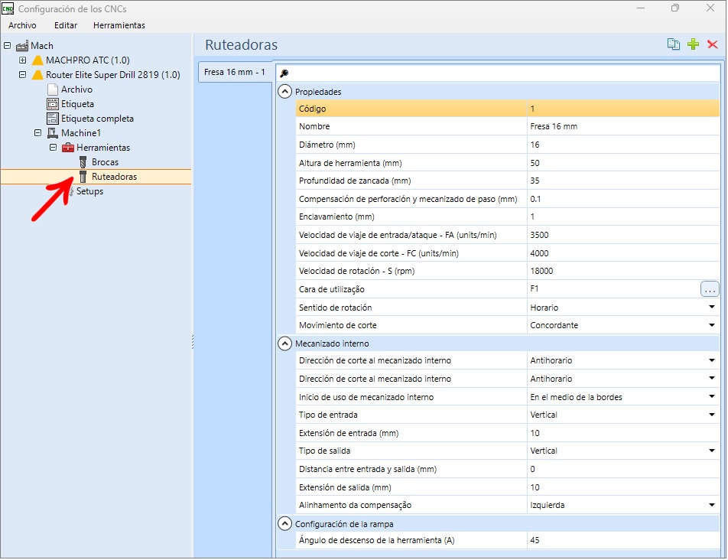Edit Extensión de salida (mm) value
Viewport: 728px width, 560px height.
click(623, 487)
